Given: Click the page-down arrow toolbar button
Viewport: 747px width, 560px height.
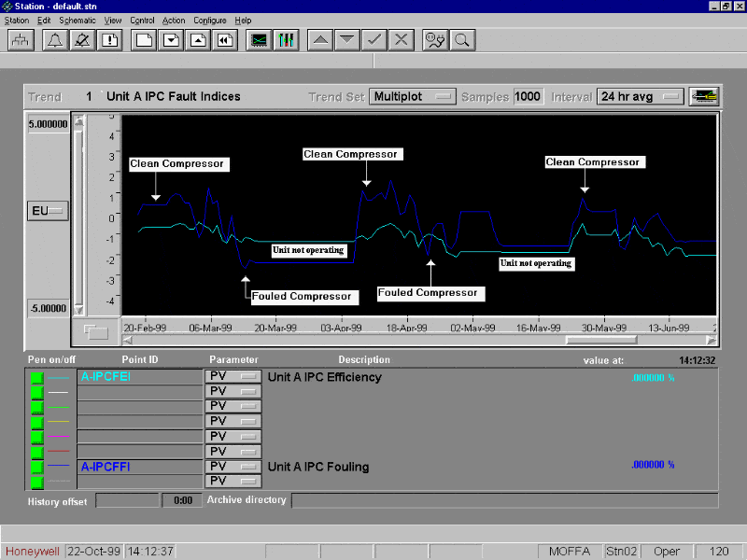Looking at the screenshot, I should tap(346, 40).
